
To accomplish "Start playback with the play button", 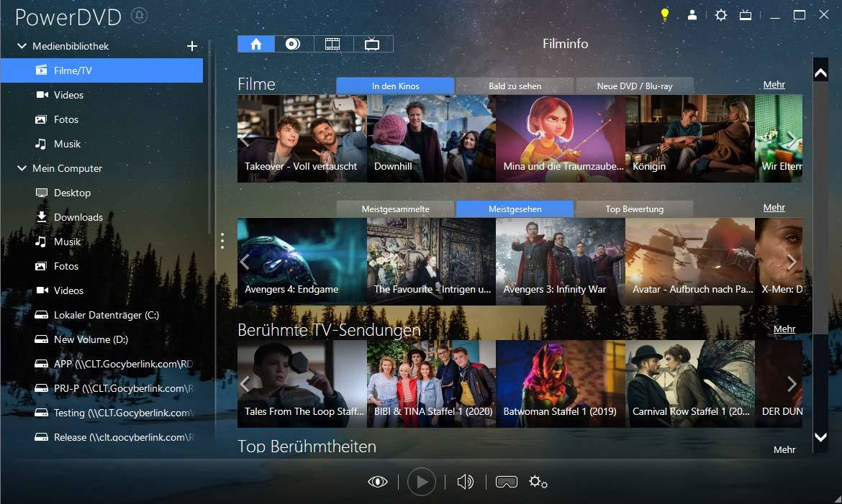I will point(422,482).
